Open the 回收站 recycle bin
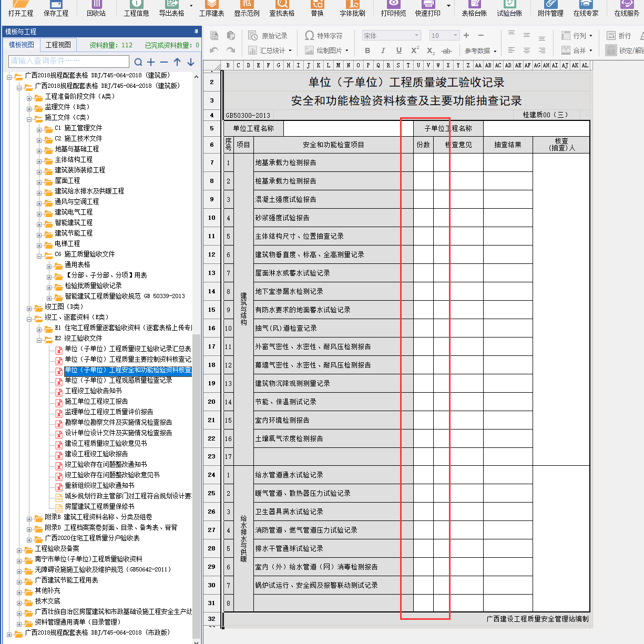 point(96,9)
